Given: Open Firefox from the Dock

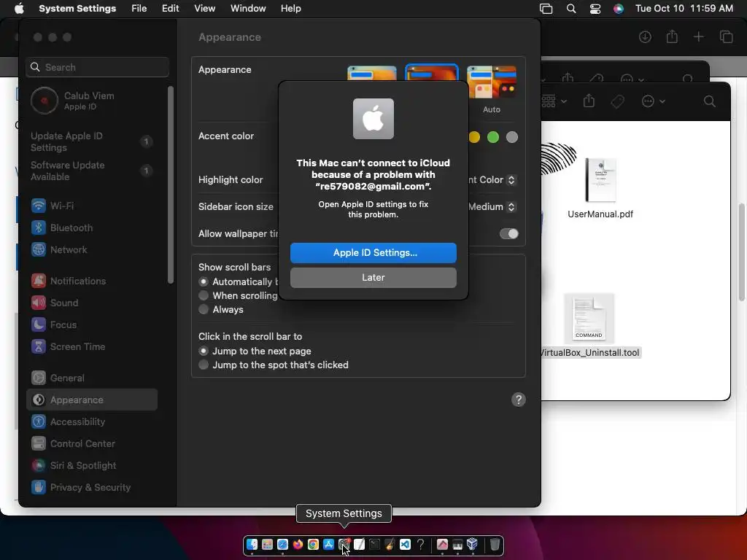Looking at the screenshot, I should 298,544.
